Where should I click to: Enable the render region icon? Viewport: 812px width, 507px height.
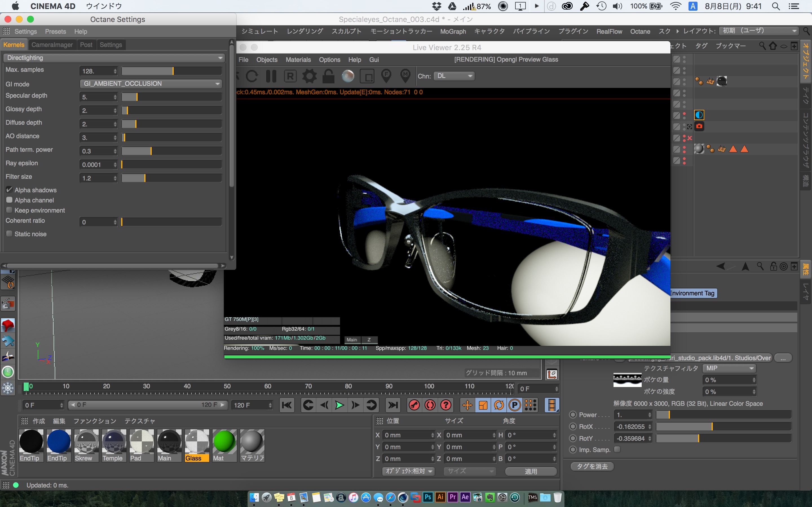367,76
